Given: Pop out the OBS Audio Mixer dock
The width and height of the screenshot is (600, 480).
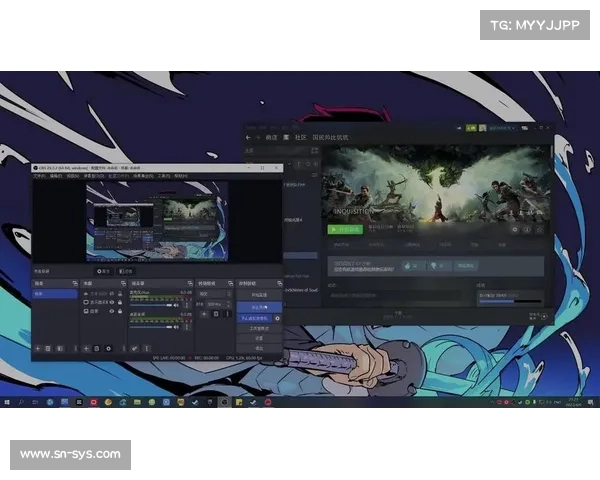Looking at the screenshot, I should pos(190,284).
